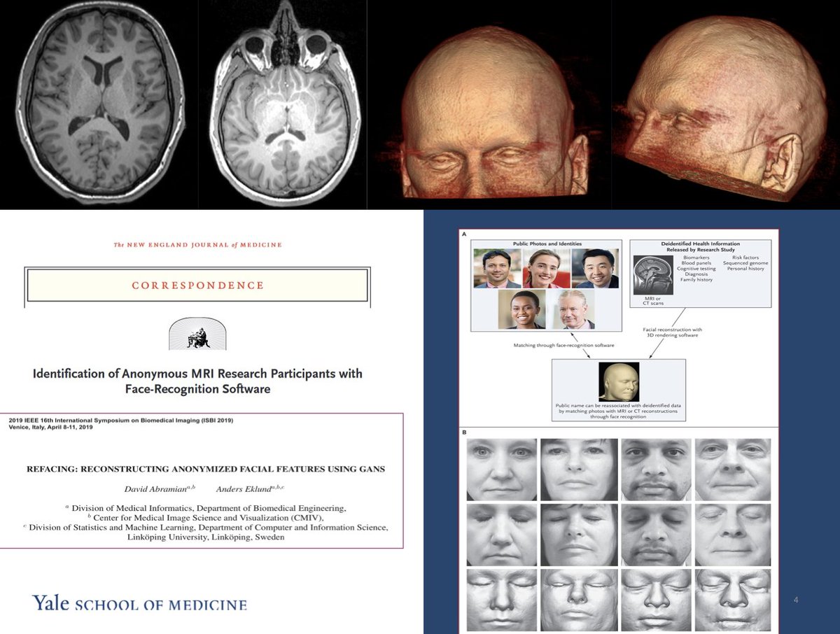Click the 'Risk factors' item

coord(746,258)
